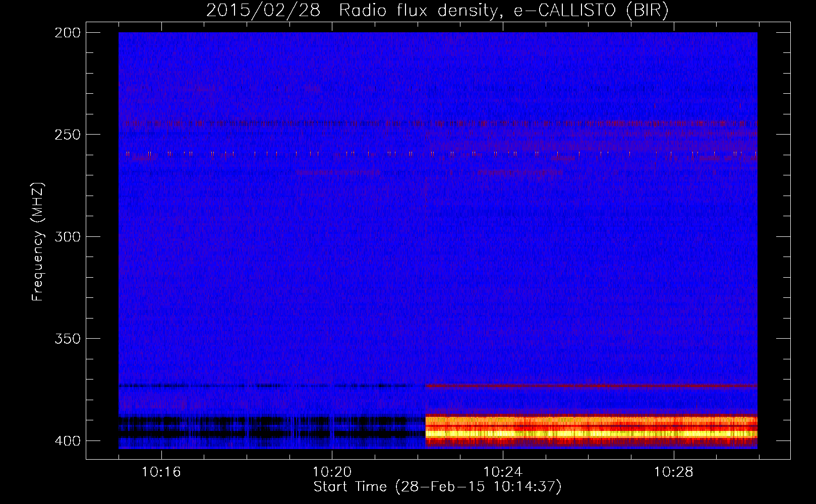
Task: Click the 'Start Time (28-Feb-15 10:14:37)' label
Action: [437, 487]
